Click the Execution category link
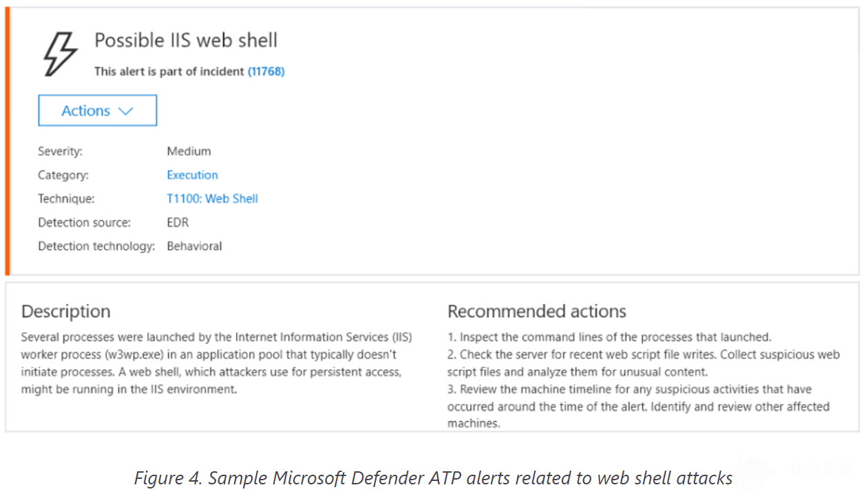Image resolution: width=868 pixels, height=494 pixels. [x=192, y=175]
